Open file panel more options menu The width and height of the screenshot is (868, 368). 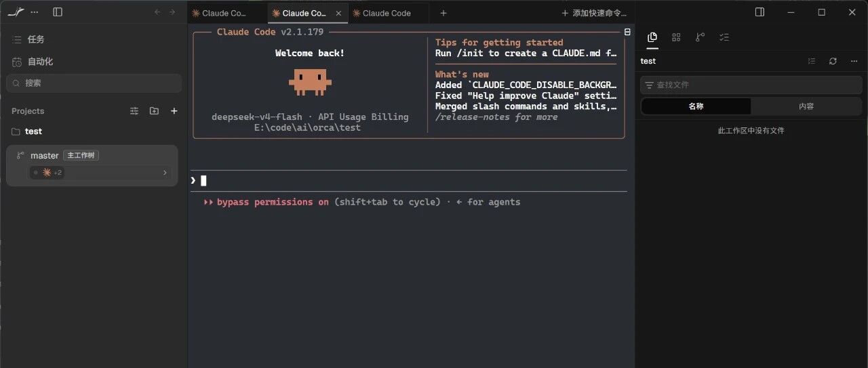pos(854,61)
